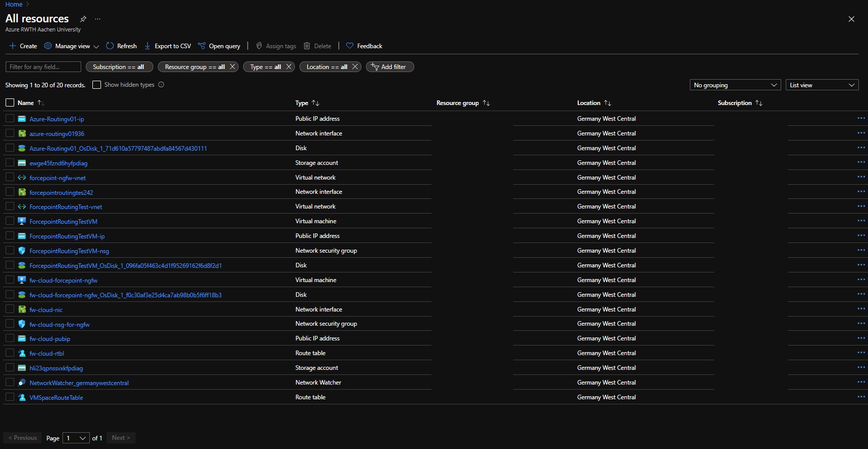This screenshot has width=868, height=449.
Task: Click the Feedback command
Action: click(364, 46)
